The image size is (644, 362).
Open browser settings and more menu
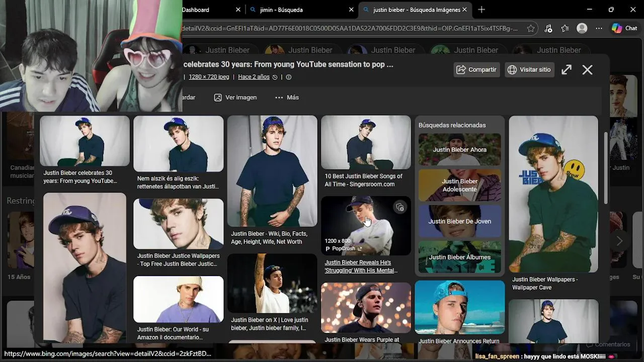point(599,29)
